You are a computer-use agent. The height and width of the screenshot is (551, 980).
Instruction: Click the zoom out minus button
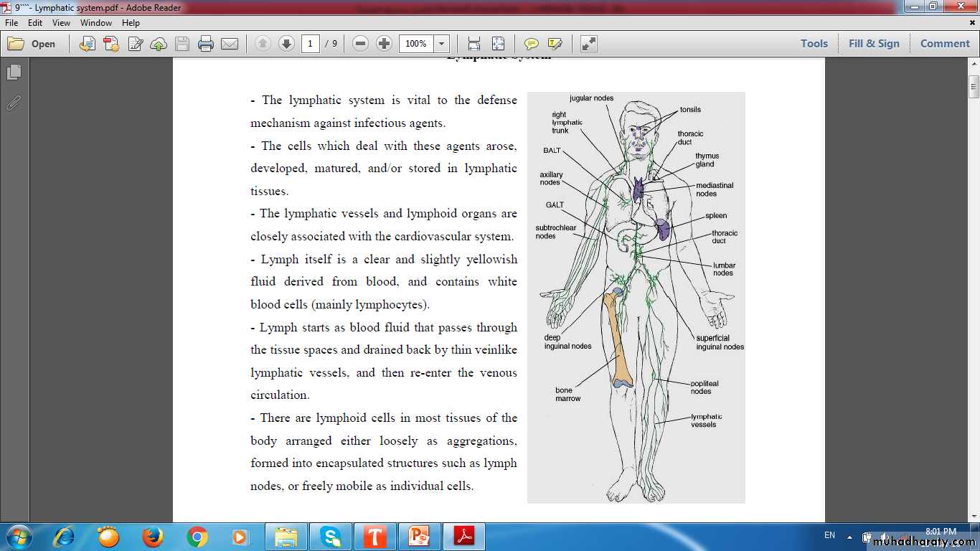pos(361,44)
